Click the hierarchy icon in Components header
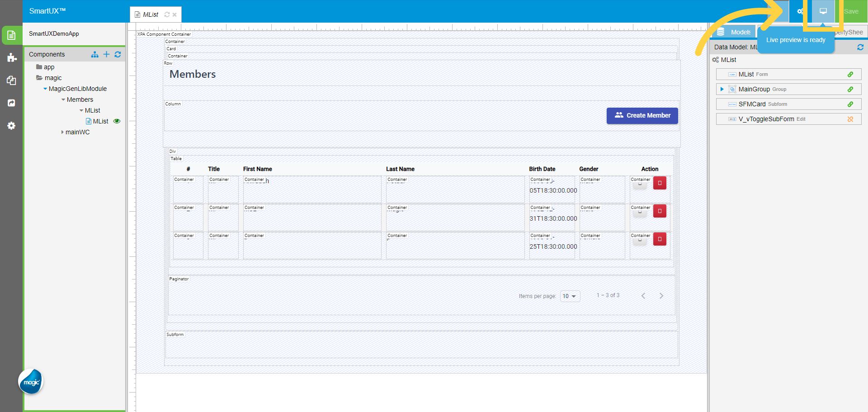Viewport: 868px width, 412px height. coord(94,54)
